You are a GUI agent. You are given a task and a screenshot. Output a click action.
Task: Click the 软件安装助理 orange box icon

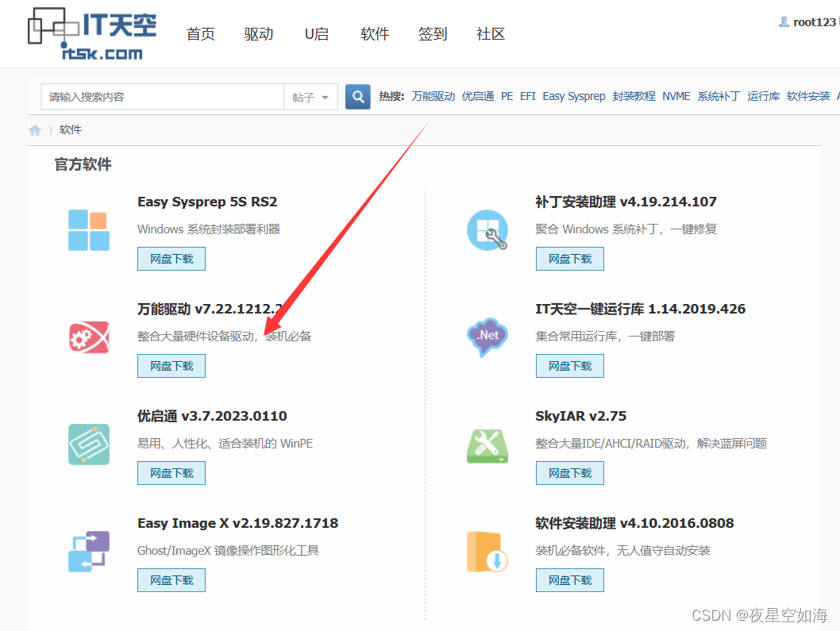[x=487, y=552]
